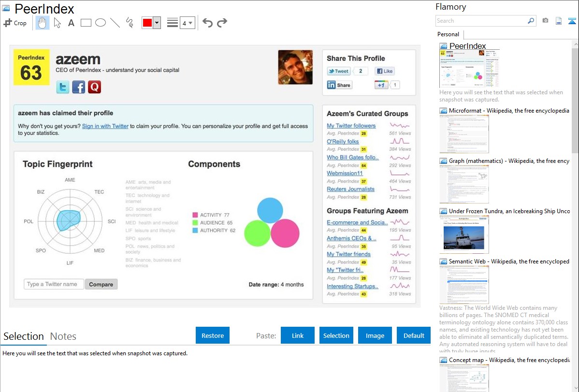This screenshot has height=392, width=579.
Task: Activate the hand pan tool
Action: [42, 23]
